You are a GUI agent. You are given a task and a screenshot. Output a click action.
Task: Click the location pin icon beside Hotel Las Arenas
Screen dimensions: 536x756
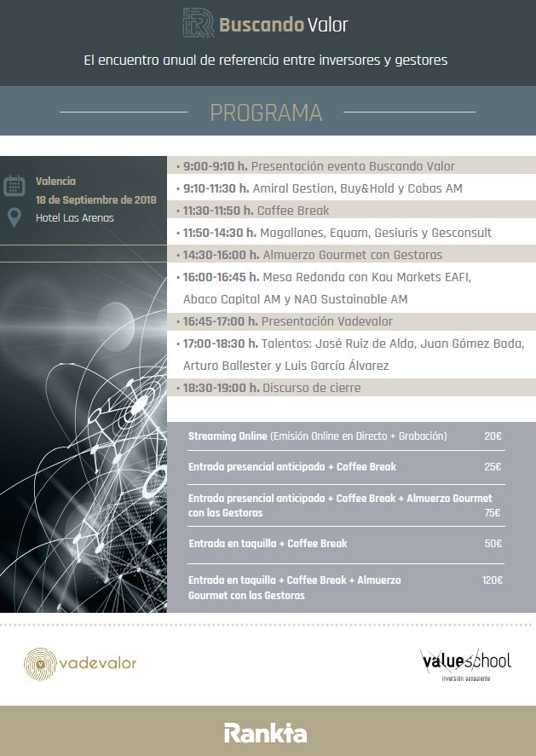coord(14,217)
